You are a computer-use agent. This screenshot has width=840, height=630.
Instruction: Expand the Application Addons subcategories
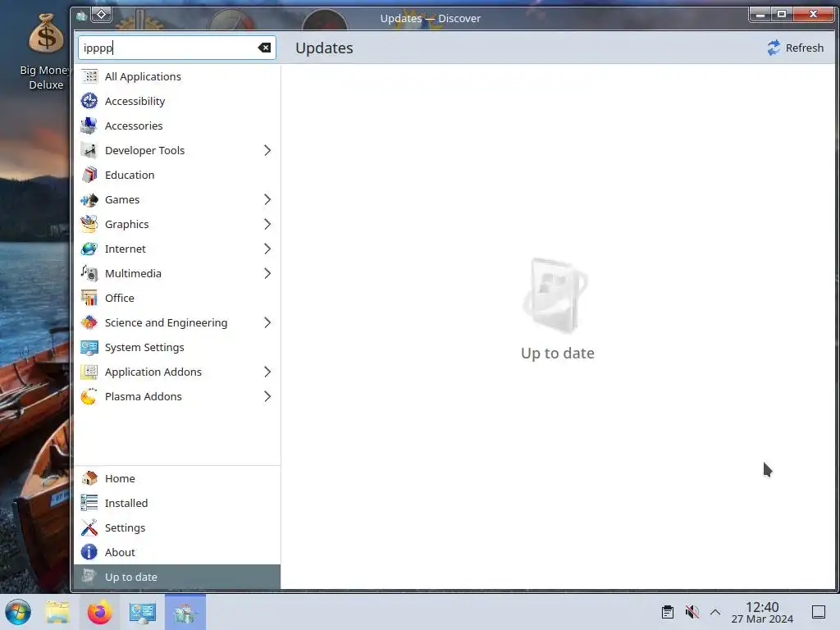coord(267,372)
